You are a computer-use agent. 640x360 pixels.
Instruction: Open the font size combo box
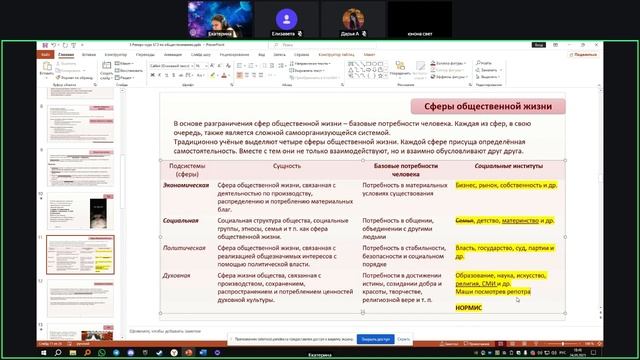click(x=201, y=65)
